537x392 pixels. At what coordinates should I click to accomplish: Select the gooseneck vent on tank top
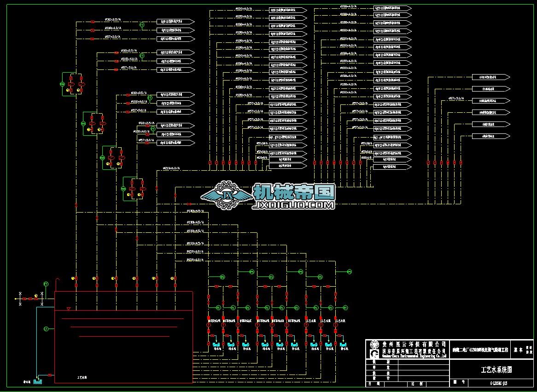(x=58, y=285)
